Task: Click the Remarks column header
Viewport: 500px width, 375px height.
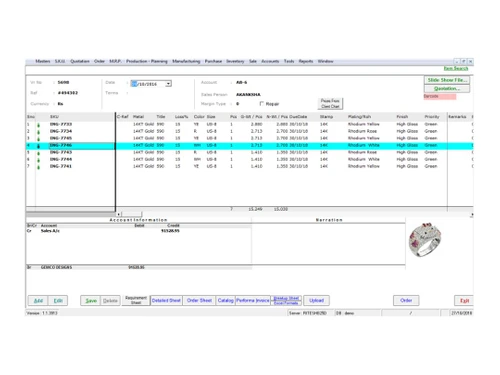Action: (457, 117)
